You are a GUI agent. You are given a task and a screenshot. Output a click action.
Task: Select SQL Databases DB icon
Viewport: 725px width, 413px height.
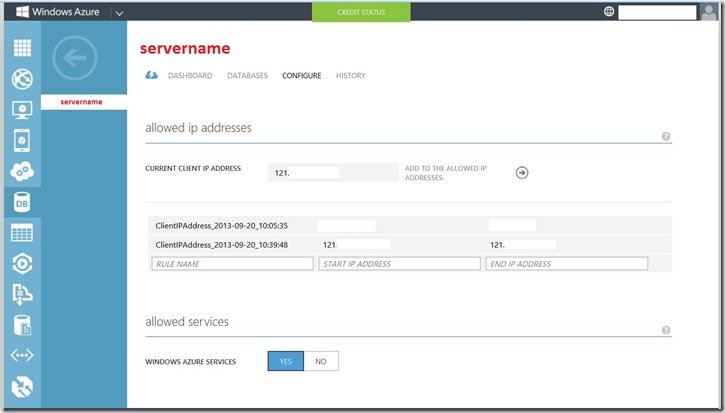[x=21, y=202]
